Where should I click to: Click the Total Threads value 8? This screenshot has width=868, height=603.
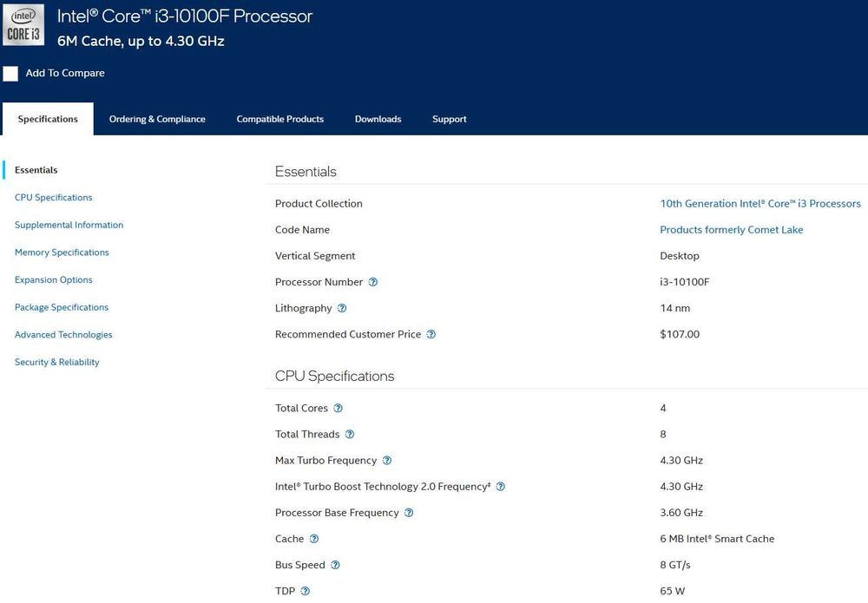pyautogui.click(x=662, y=435)
